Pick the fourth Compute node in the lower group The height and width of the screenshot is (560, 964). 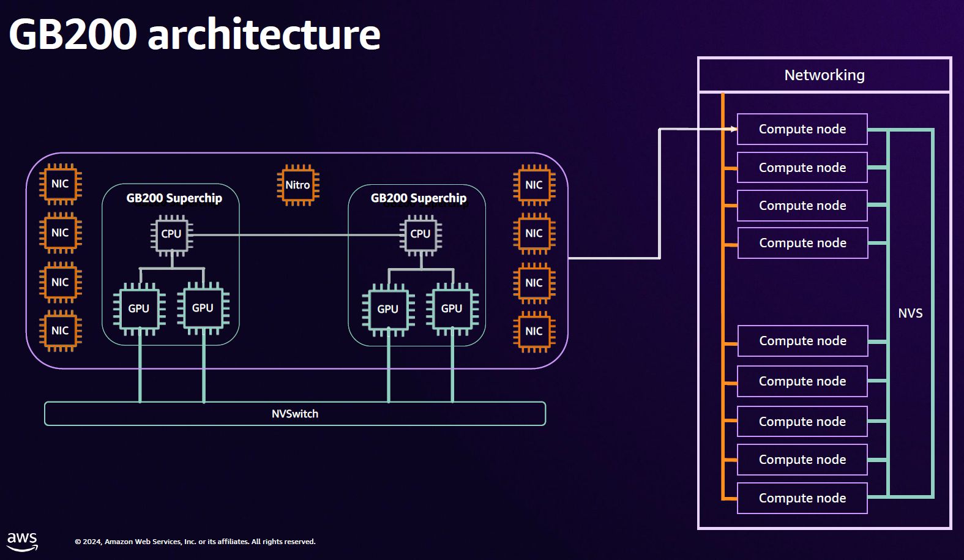click(x=802, y=460)
